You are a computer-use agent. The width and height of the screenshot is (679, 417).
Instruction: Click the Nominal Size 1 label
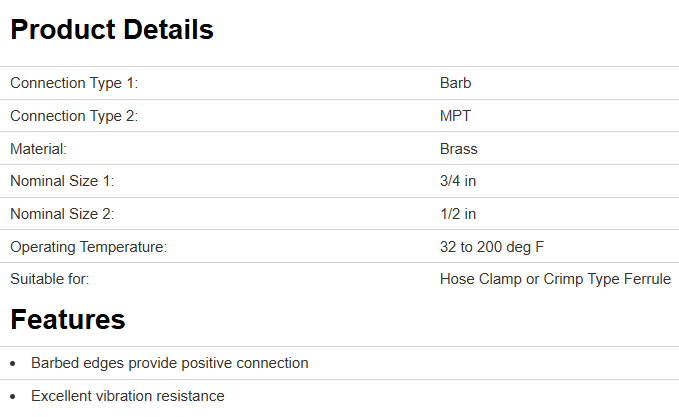pyautogui.click(x=62, y=182)
